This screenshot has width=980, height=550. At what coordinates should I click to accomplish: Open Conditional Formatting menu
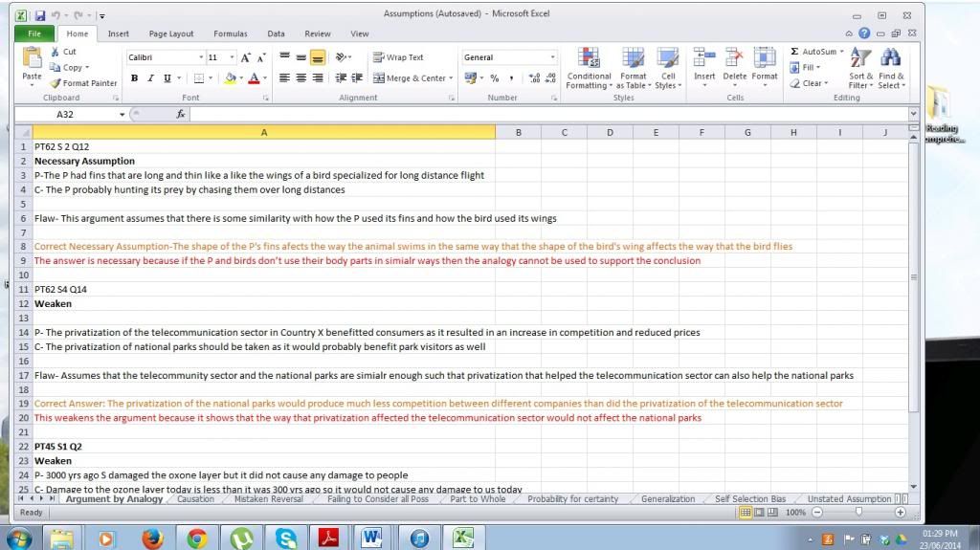click(x=589, y=69)
